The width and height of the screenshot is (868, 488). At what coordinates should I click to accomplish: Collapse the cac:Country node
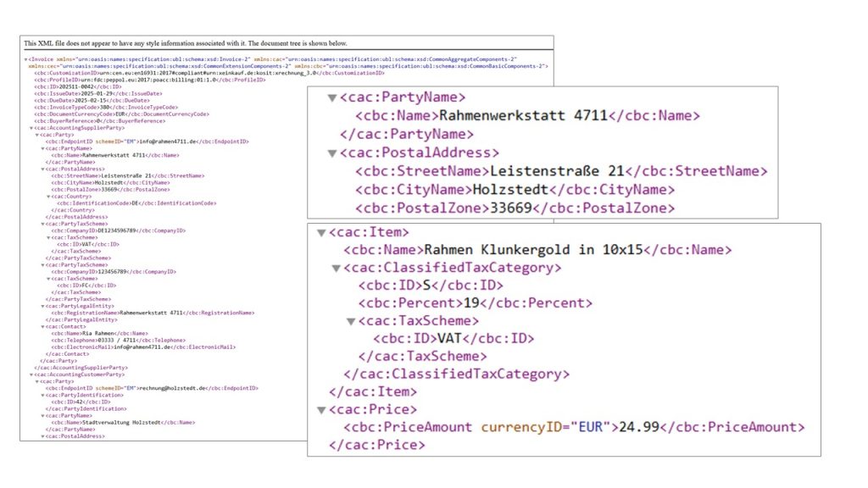(49, 197)
